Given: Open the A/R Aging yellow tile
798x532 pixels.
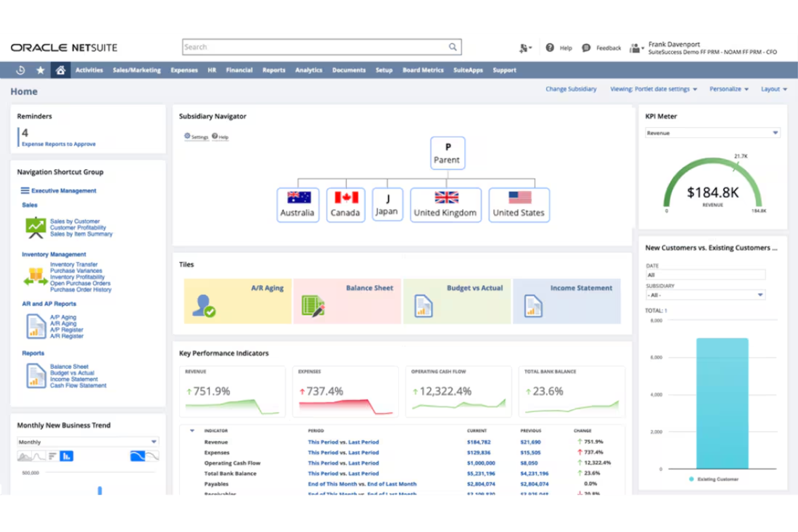Looking at the screenshot, I should [x=238, y=301].
